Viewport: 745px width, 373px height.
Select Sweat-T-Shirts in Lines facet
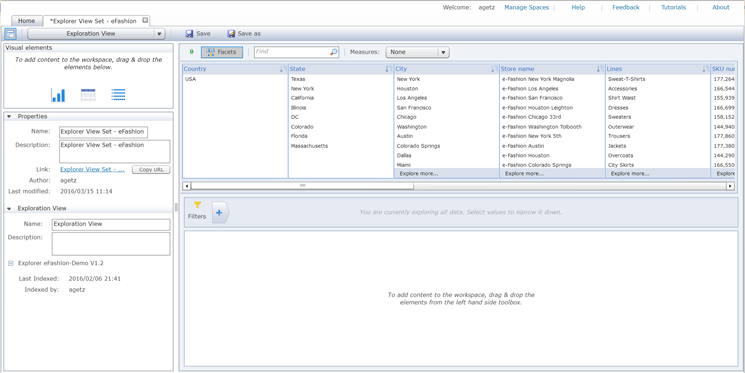(626, 79)
